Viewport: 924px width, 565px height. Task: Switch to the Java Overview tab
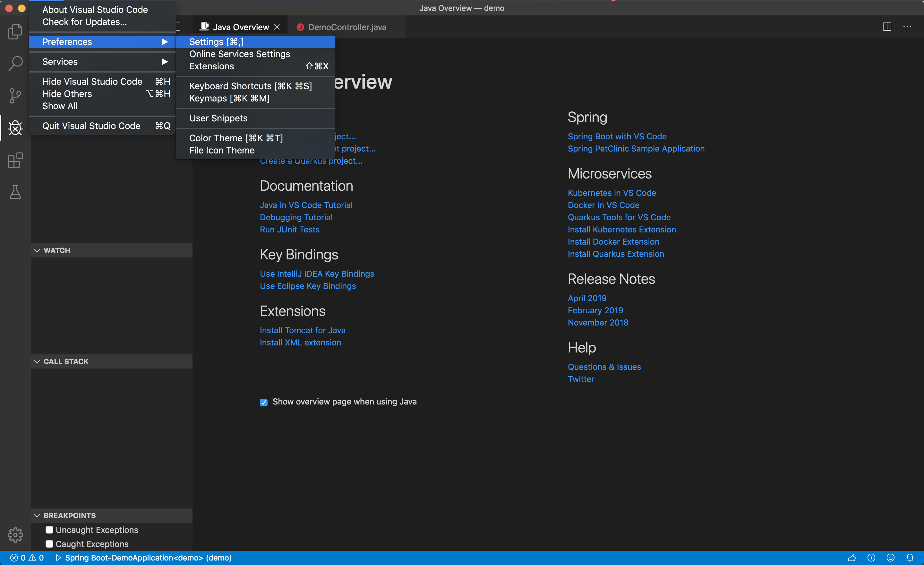[x=240, y=27]
